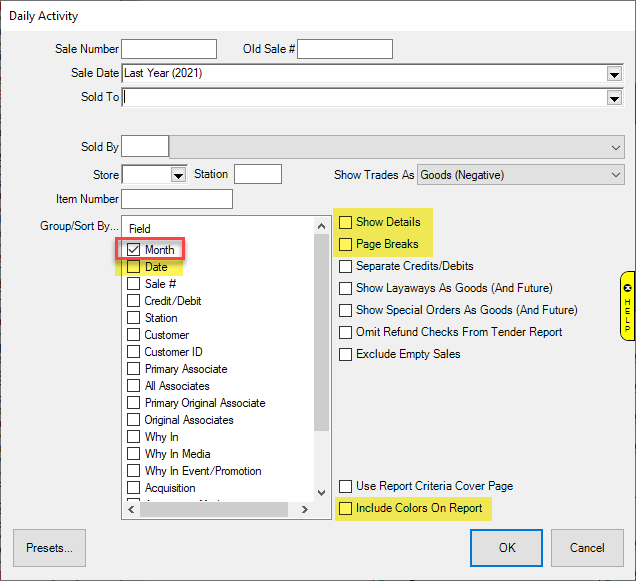Toggle Separate Credits/Debits option
Viewport: 636px width, 581px height.
pyautogui.click(x=346, y=266)
